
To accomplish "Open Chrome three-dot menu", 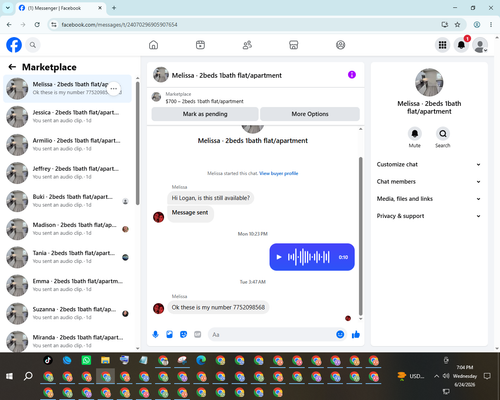I will [x=491, y=25].
